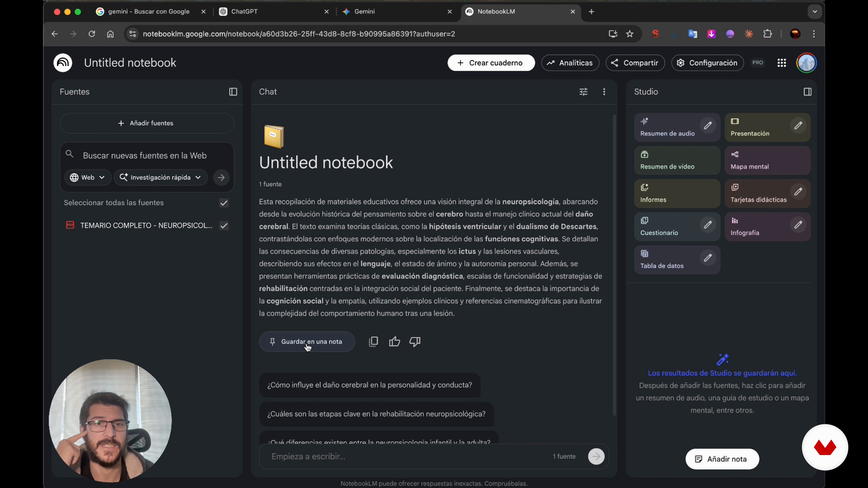Open the browser Extensions puzzle icon

pos(767,34)
